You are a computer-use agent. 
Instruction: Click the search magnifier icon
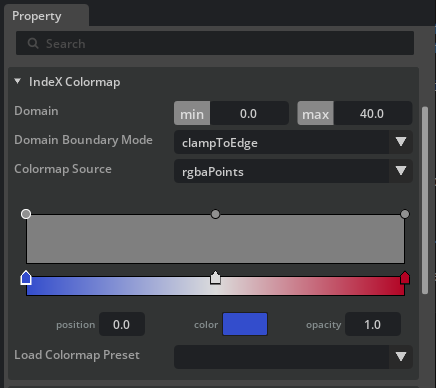tap(33, 43)
